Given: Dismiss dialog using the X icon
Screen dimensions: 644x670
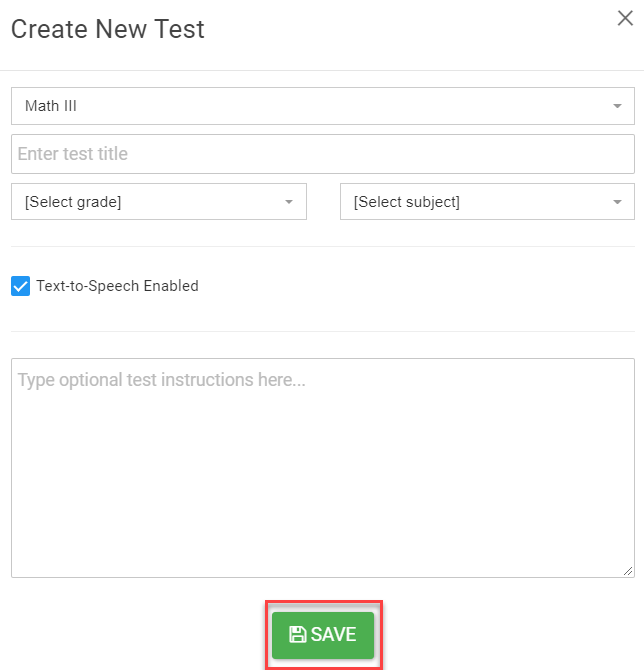Looking at the screenshot, I should (625, 18).
